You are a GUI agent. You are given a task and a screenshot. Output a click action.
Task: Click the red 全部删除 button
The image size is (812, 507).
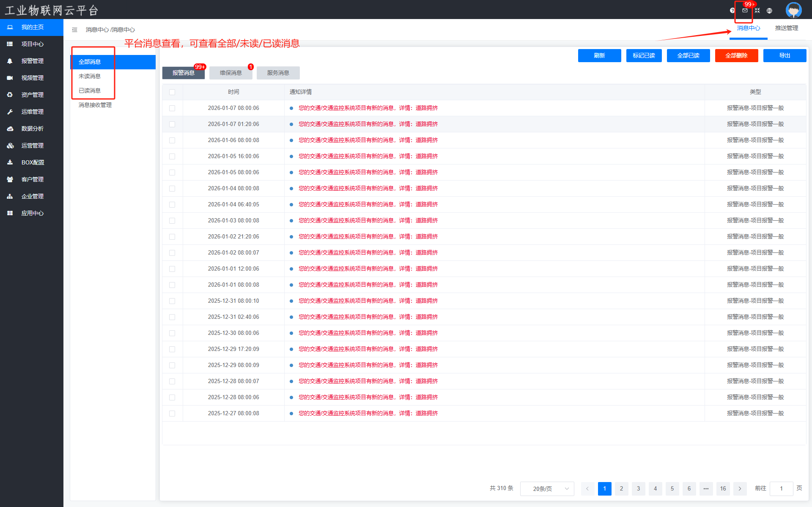pyautogui.click(x=736, y=55)
